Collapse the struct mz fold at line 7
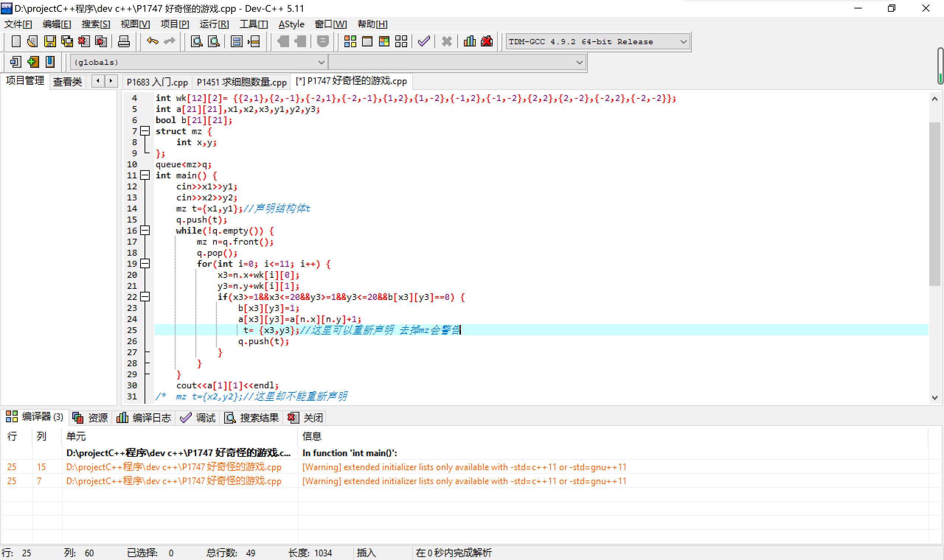Image resolution: width=944 pixels, height=560 pixels. 145,131
